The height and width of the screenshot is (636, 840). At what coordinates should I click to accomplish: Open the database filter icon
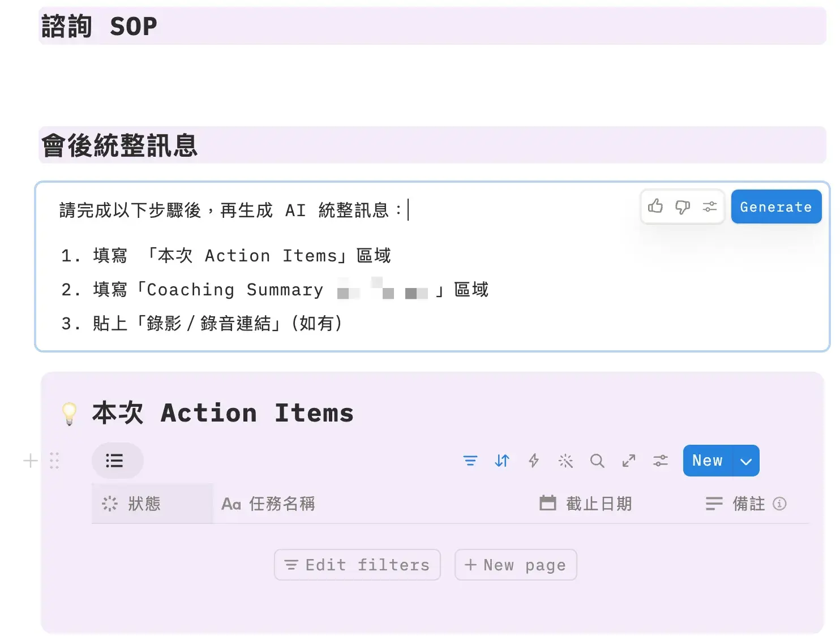[470, 461]
